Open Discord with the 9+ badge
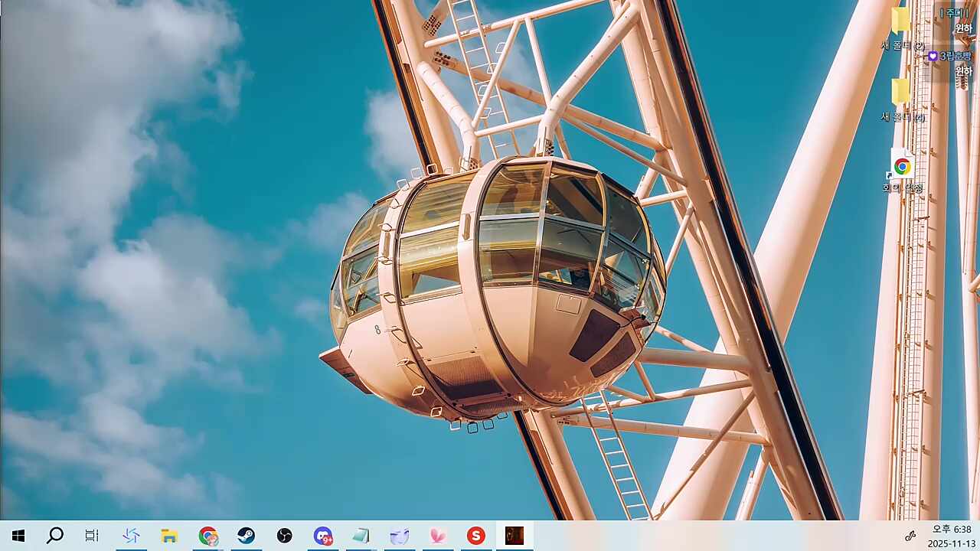980x551 pixels. [x=322, y=536]
